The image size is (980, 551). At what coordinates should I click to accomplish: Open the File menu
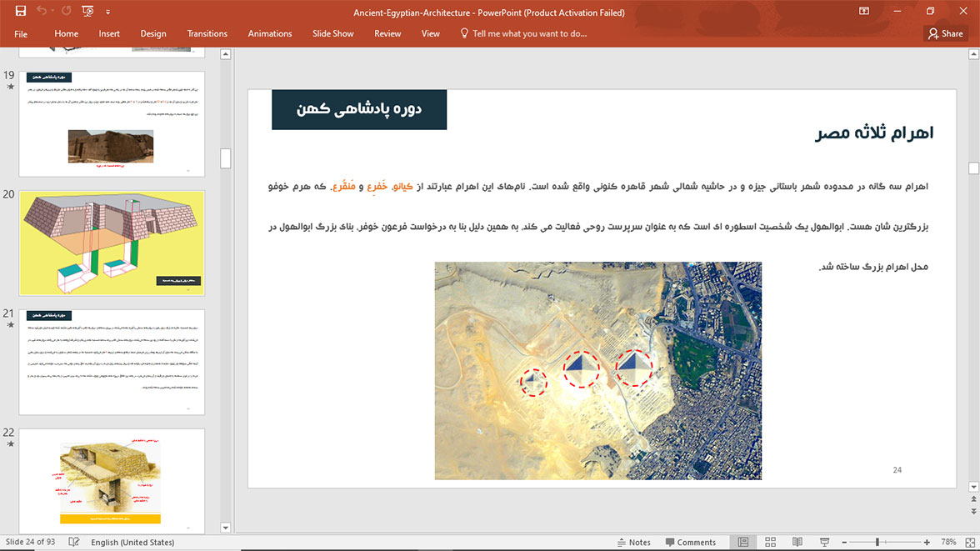[21, 34]
